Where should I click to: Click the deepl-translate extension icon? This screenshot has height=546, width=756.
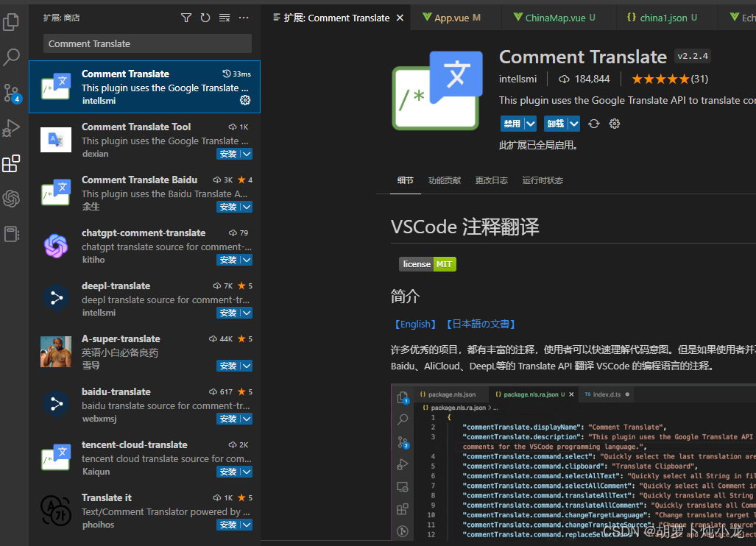pyautogui.click(x=56, y=299)
